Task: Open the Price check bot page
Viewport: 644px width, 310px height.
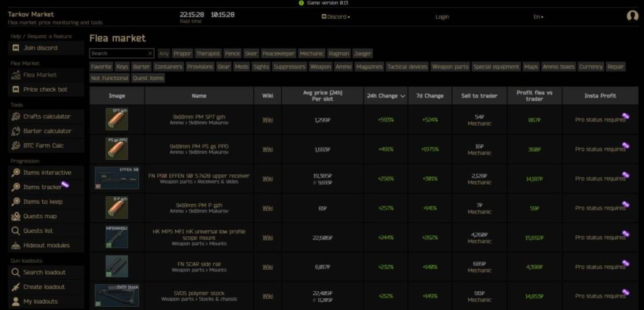Action: (x=45, y=89)
